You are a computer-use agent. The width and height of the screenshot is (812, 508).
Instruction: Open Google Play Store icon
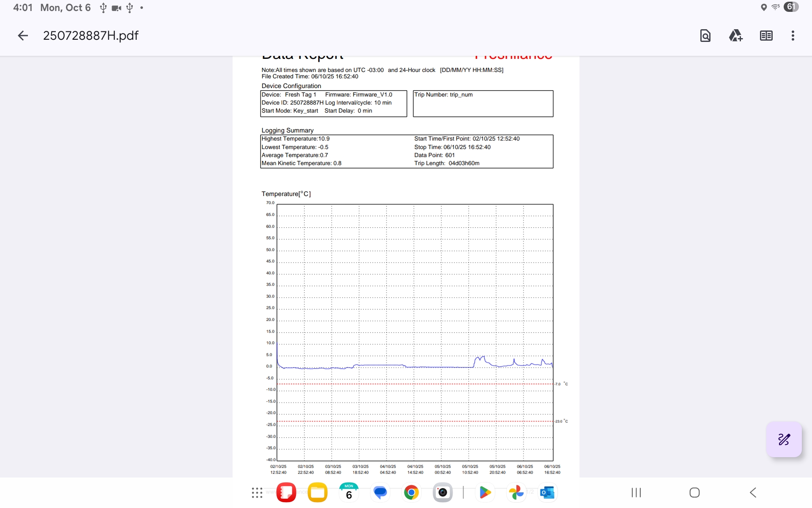pos(485,492)
